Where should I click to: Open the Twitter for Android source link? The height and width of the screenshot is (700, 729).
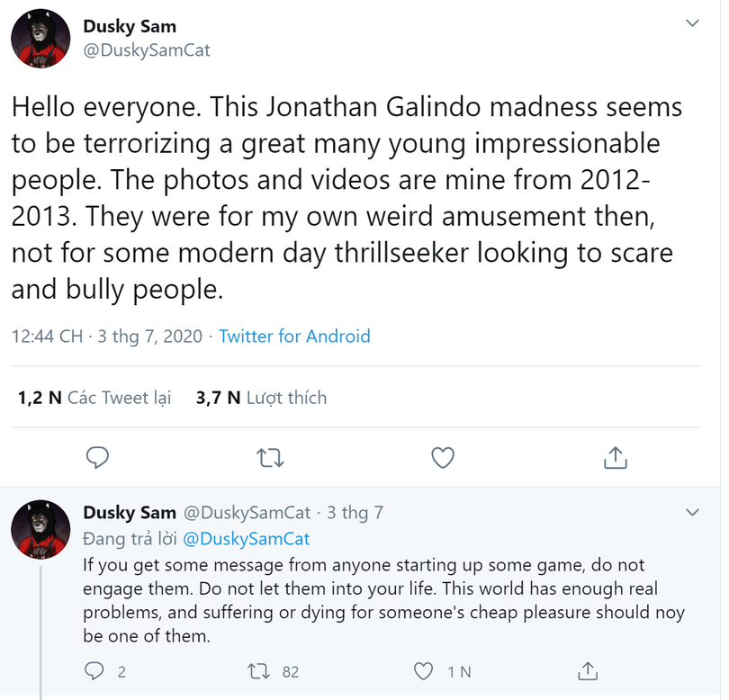coord(294,336)
